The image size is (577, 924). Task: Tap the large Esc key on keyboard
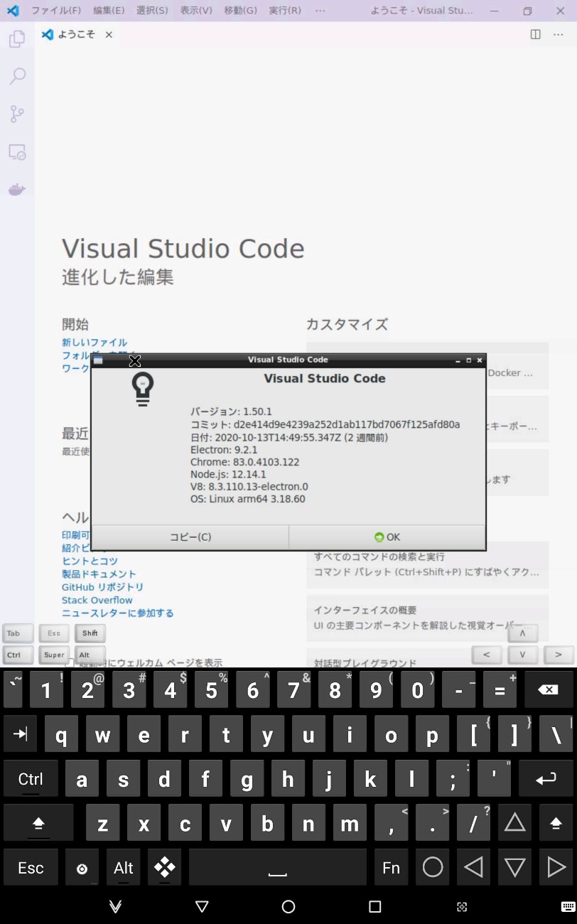(31, 867)
